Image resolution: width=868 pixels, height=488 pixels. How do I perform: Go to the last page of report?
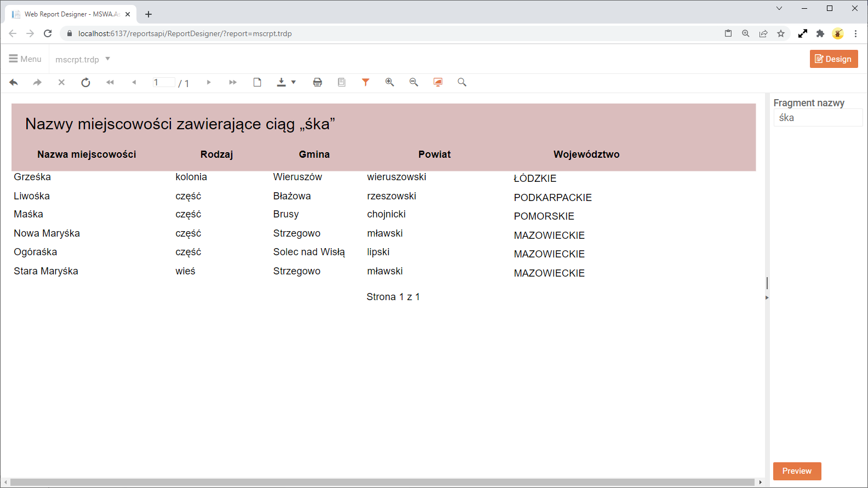(x=233, y=82)
